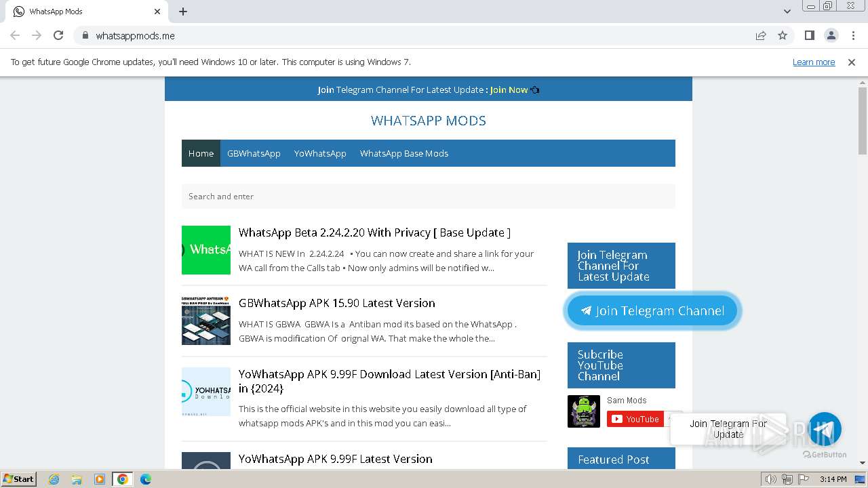Click the page vertical scrollbar thumb

pos(863,122)
